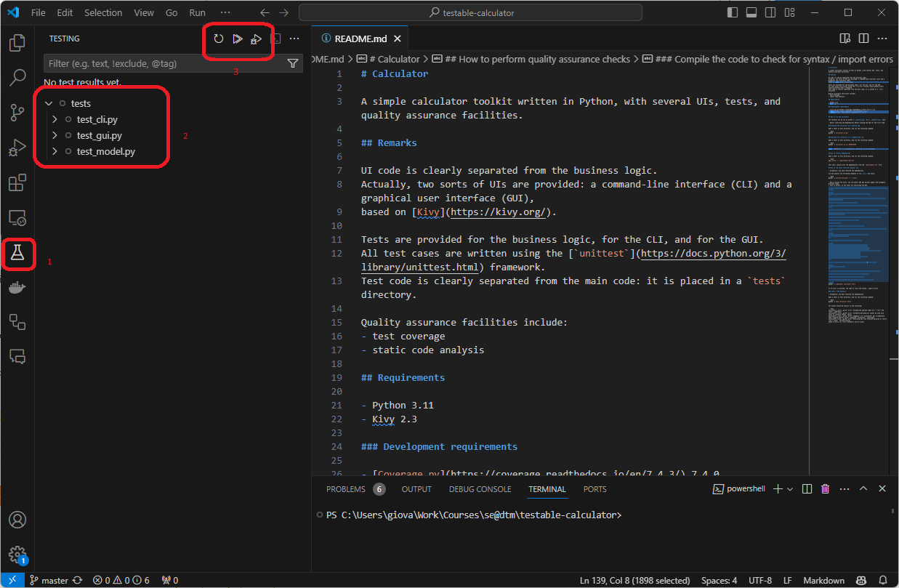
Task: Debug all tests icon
Action: click(256, 39)
